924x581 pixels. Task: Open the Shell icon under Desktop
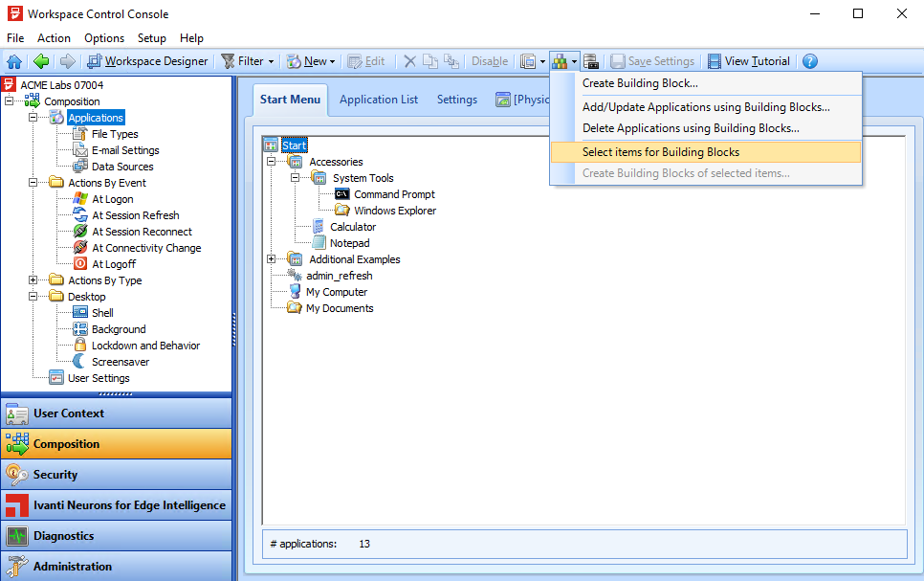click(80, 313)
